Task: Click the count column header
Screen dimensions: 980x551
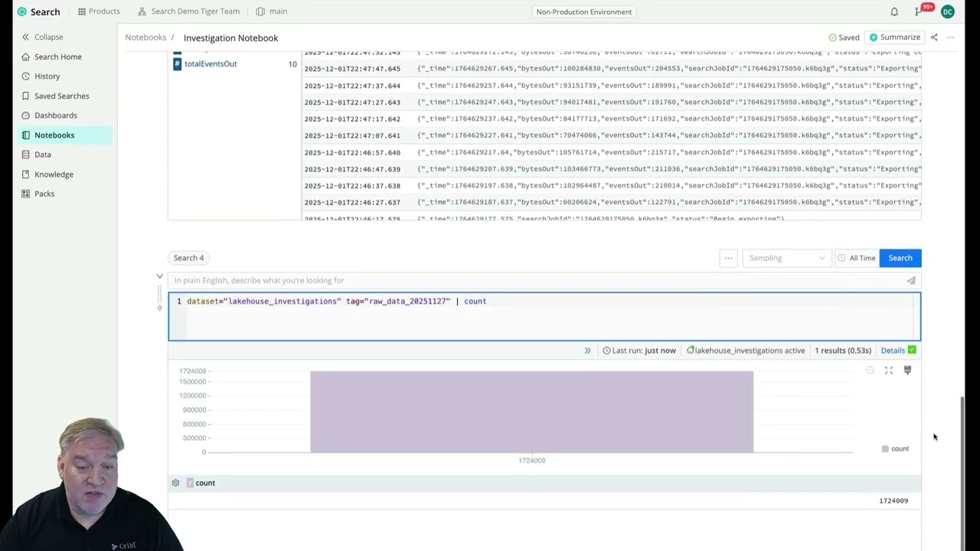Action: [x=205, y=483]
